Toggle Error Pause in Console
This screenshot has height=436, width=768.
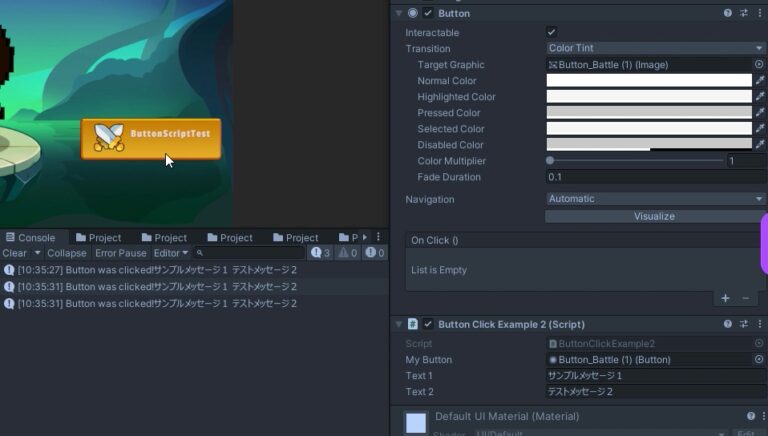[120, 253]
